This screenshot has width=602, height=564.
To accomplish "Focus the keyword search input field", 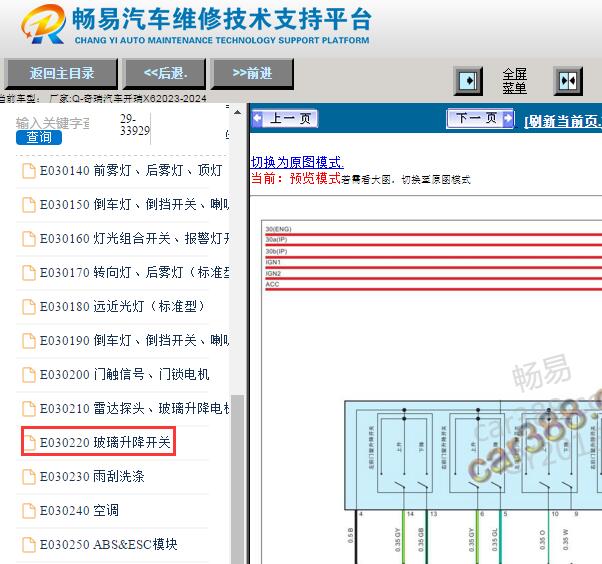I will (x=52, y=123).
